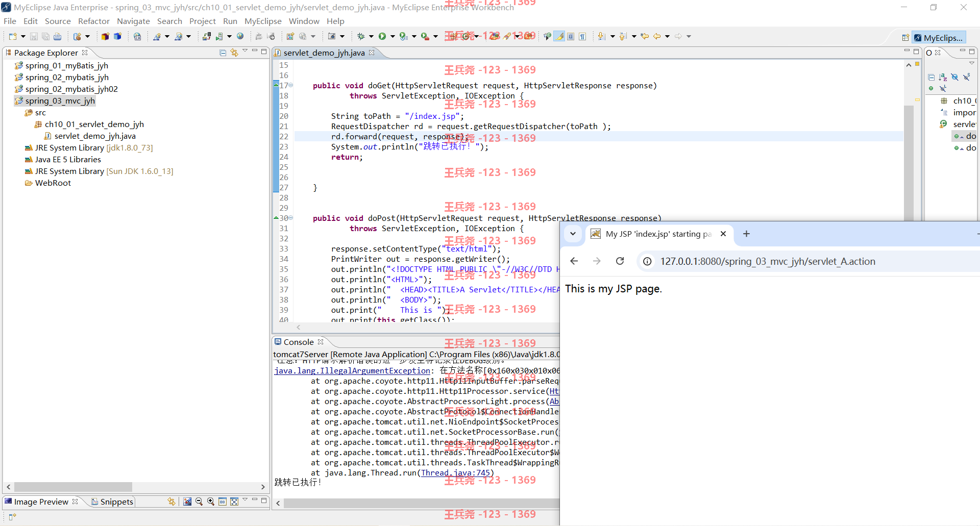Select the MyEclipse perspective button
Viewport: 980px width, 526px height.
click(x=939, y=38)
